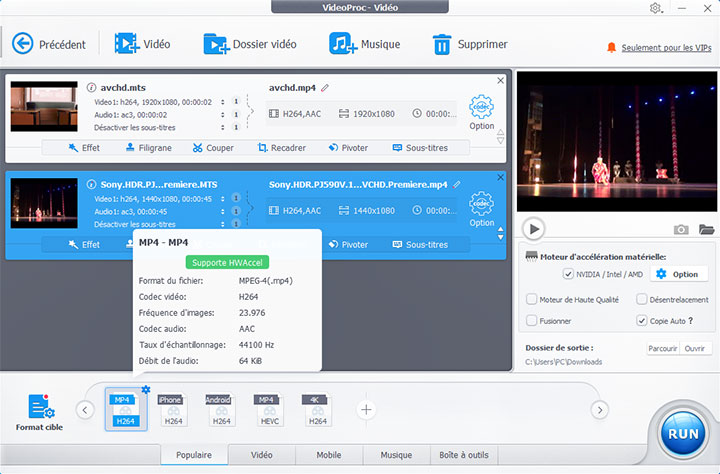Switch to the Vidéo format tab

261,455
